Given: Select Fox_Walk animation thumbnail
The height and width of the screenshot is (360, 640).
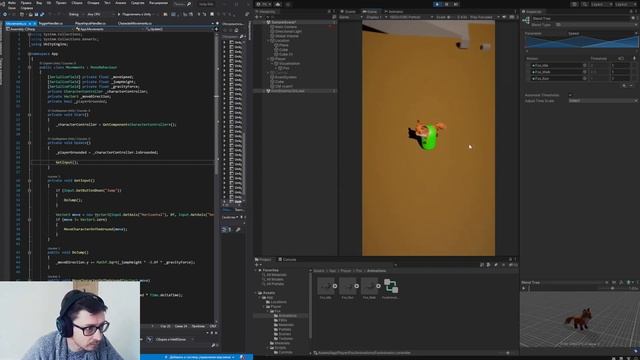Looking at the screenshot, I should (x=369, y=286).
